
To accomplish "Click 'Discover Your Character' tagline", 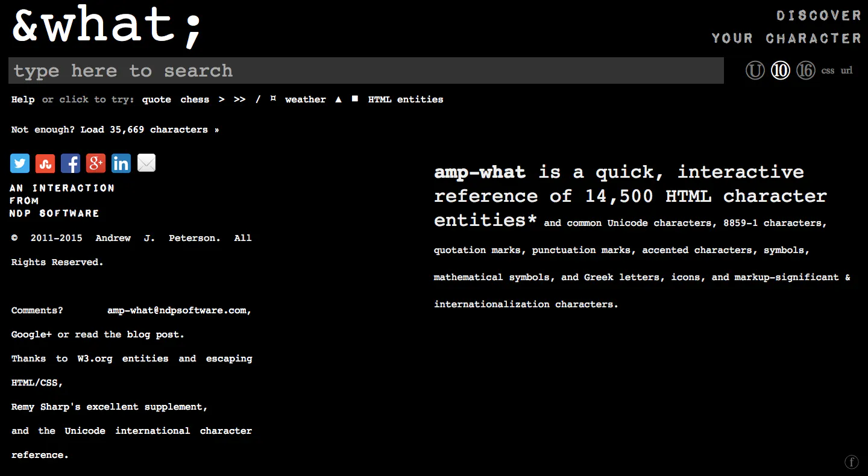I will coord(787,27).
